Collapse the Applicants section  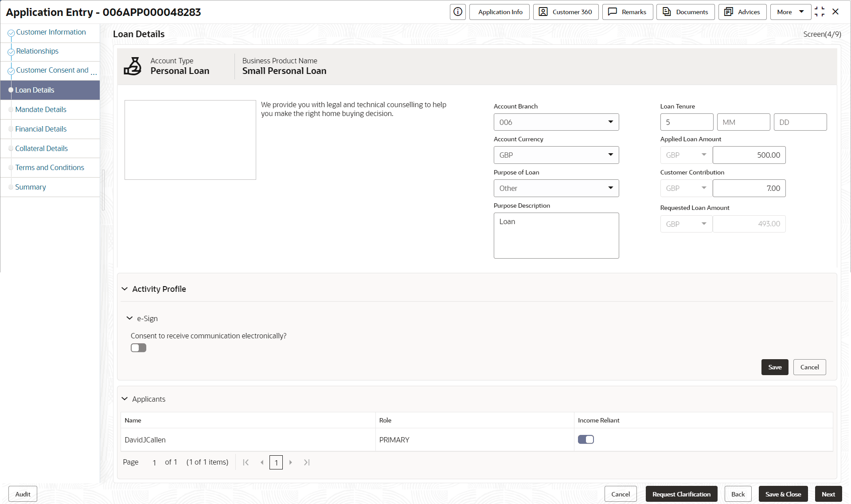(125, 399)
